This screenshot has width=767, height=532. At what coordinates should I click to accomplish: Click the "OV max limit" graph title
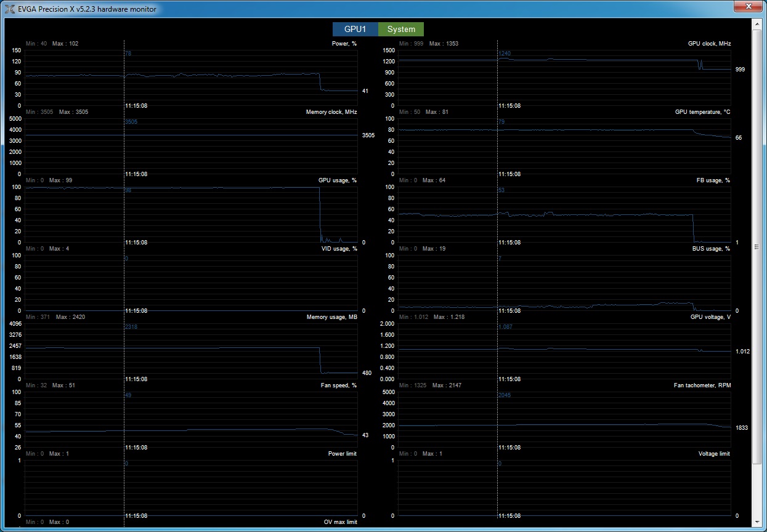coord(340,522)
